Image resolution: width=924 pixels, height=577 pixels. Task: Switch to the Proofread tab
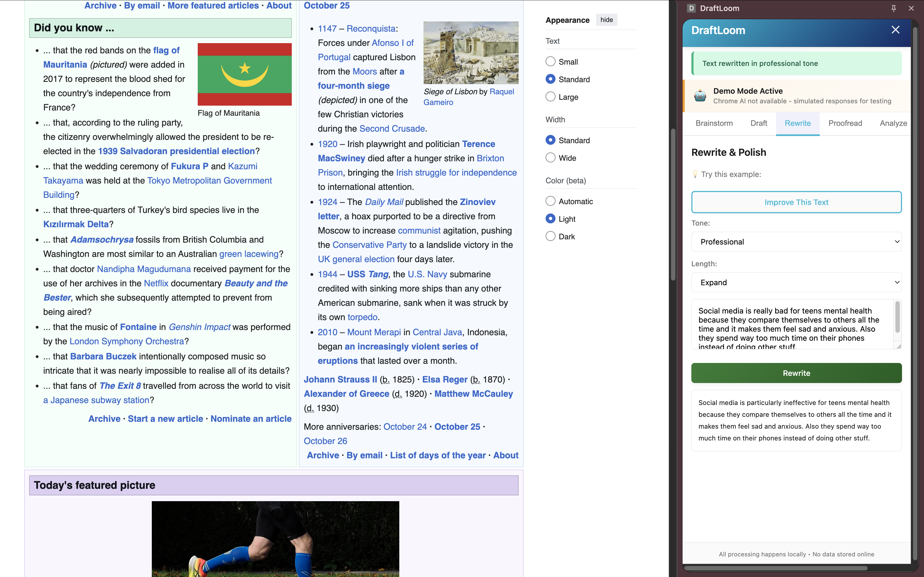tap(845, 123)
